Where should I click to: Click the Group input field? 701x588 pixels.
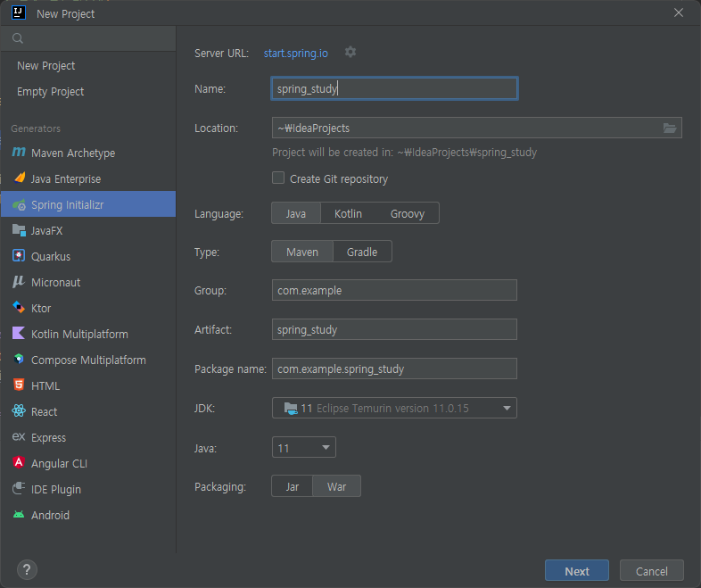click(394, 290)
